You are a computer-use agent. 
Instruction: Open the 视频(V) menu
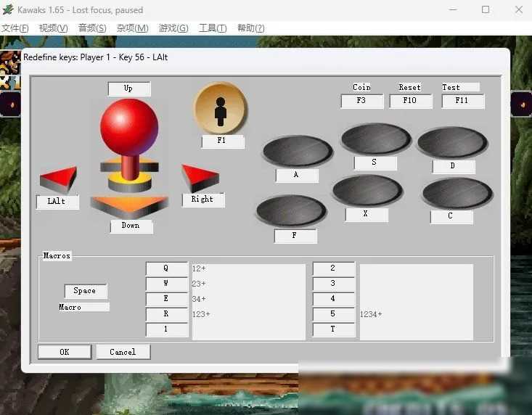click(53, 28)
